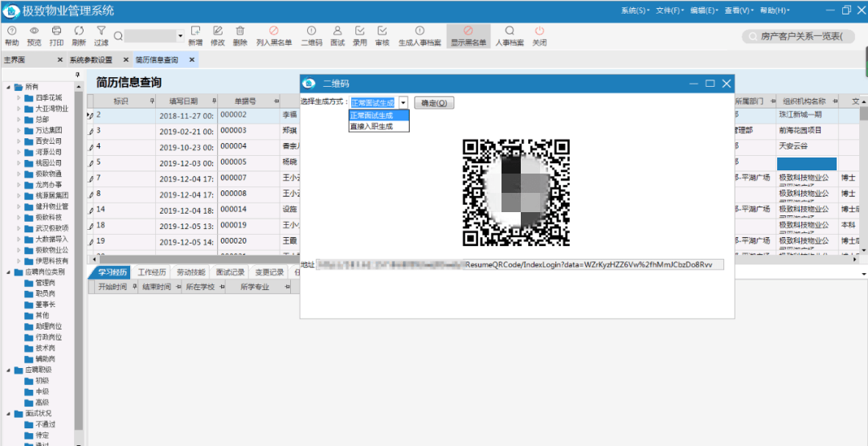Click 确定(O) button in QR dialog
The width and height of the screenshot is (868, 446).
pos(434,103)
